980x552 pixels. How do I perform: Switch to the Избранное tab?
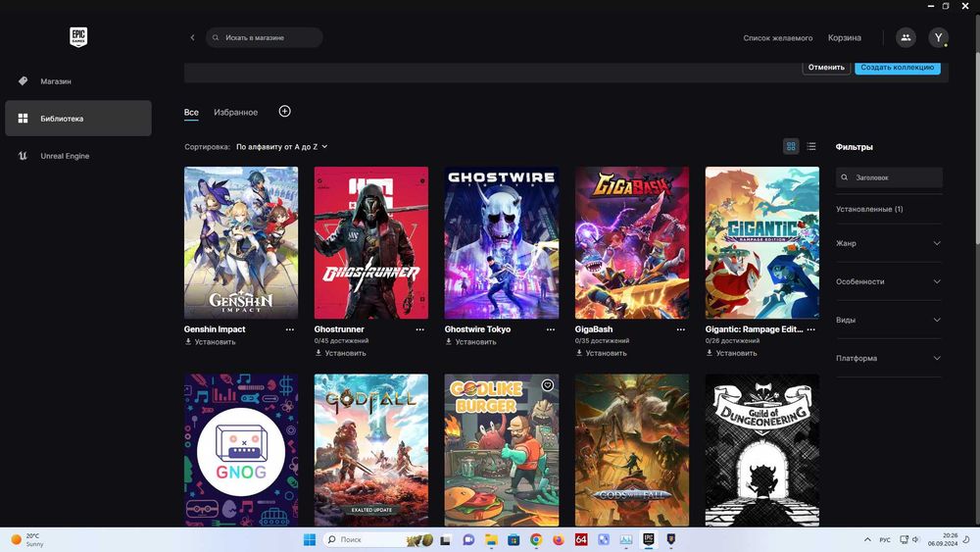[x=235, y=113]
